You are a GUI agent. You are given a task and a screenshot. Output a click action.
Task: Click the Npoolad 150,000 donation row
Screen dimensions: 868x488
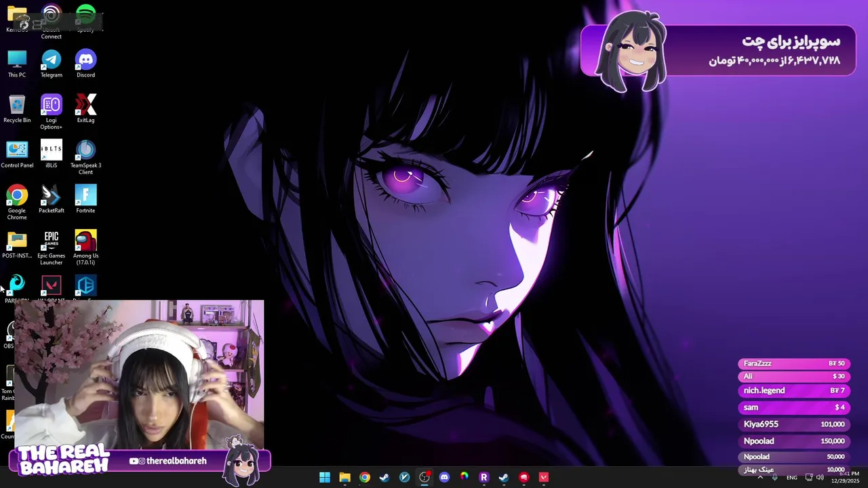(794, 441)
